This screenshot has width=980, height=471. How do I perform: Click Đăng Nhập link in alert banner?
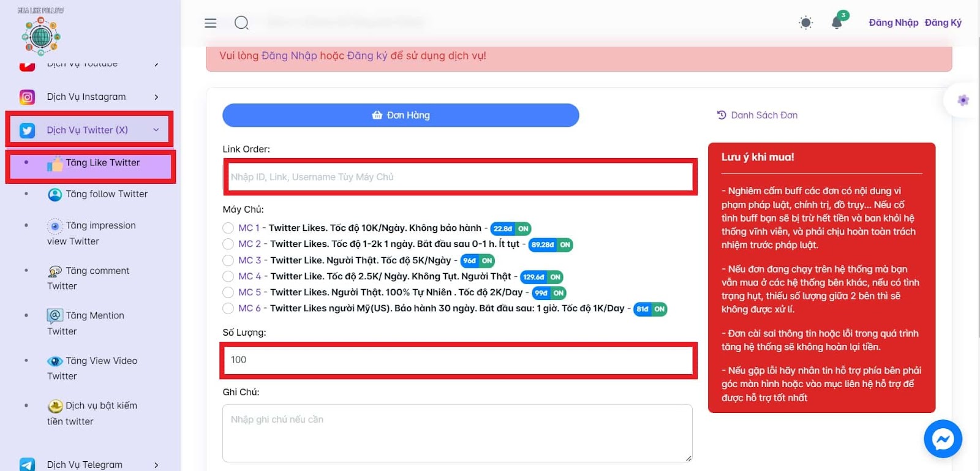coord(289,56)
